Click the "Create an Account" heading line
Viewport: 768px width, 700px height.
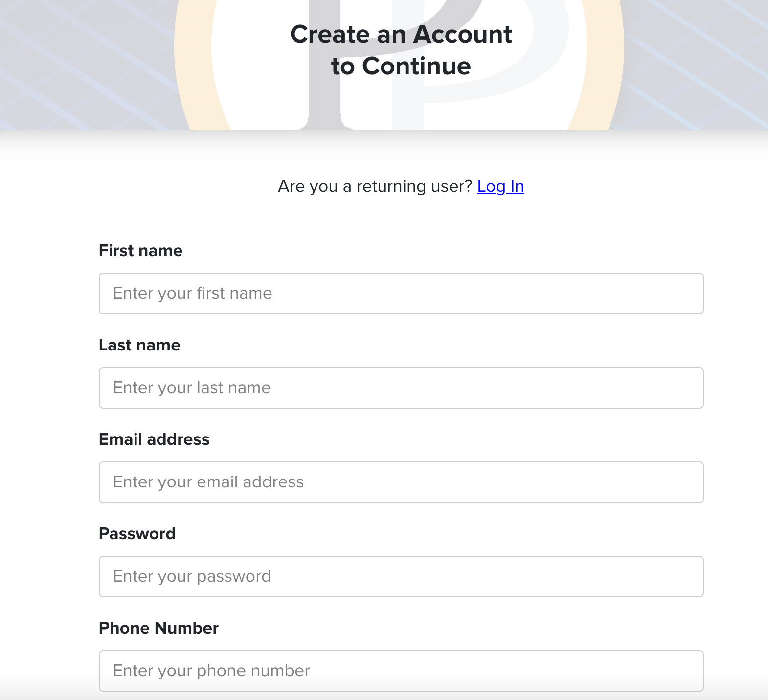(x=401, y=34)
